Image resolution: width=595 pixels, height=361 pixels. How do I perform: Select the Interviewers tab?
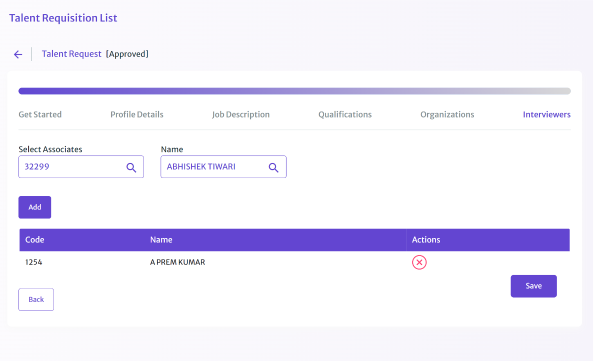pos(546,114)
